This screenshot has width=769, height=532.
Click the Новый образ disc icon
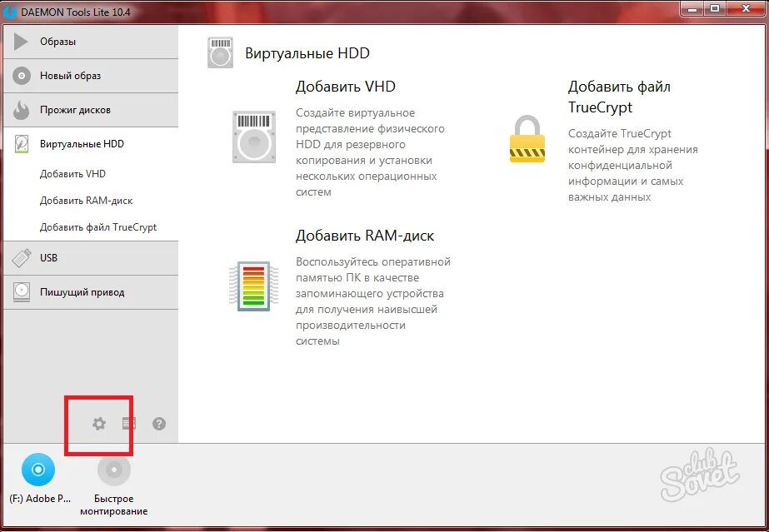21,77
